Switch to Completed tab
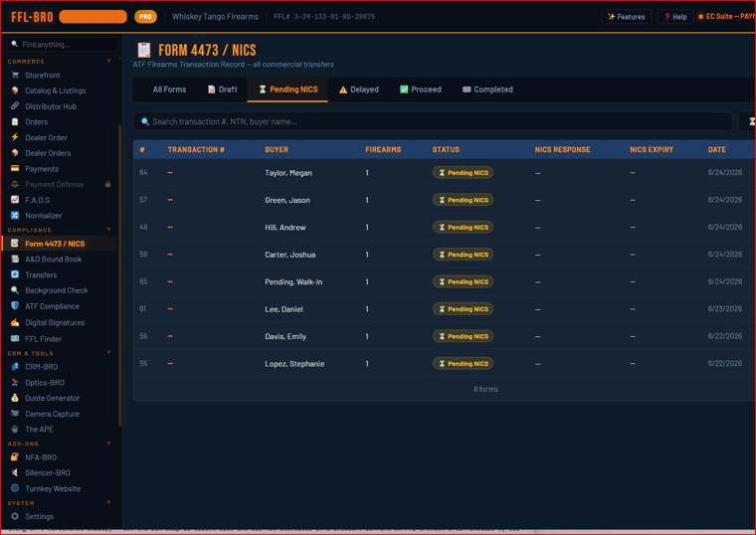 [x=487, y=89]
